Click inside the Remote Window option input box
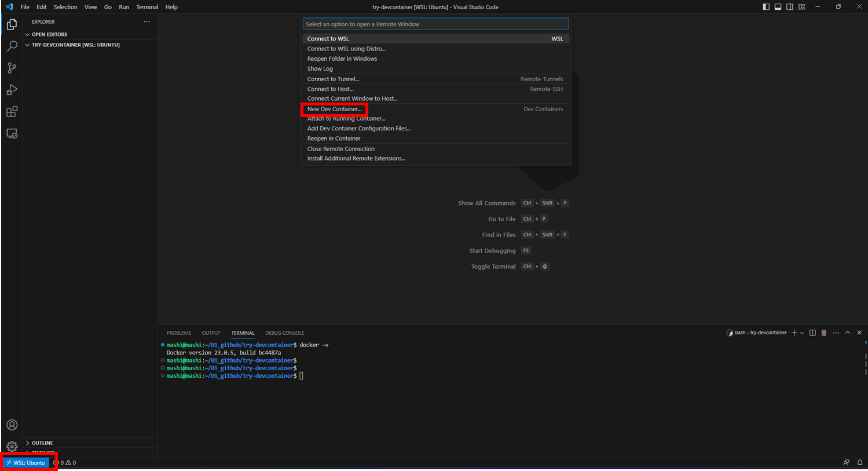This screenshot has height=471, width=868. pos(435,24)
